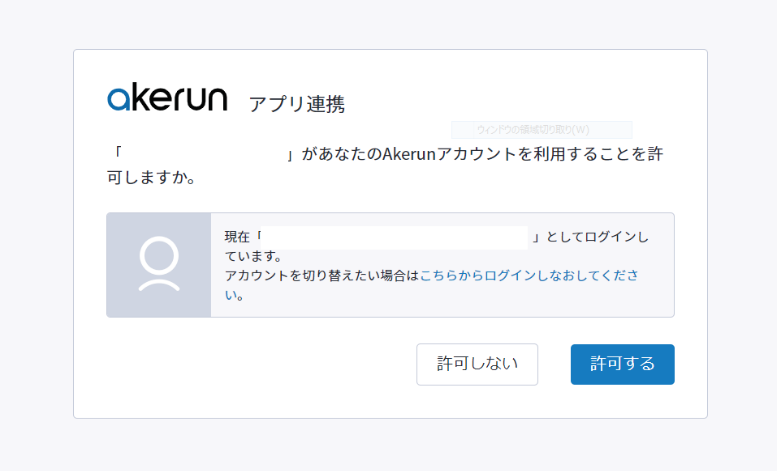Click the text 可しますか。
The width and height of the screenshot is (777, 471).
point(152,177)
